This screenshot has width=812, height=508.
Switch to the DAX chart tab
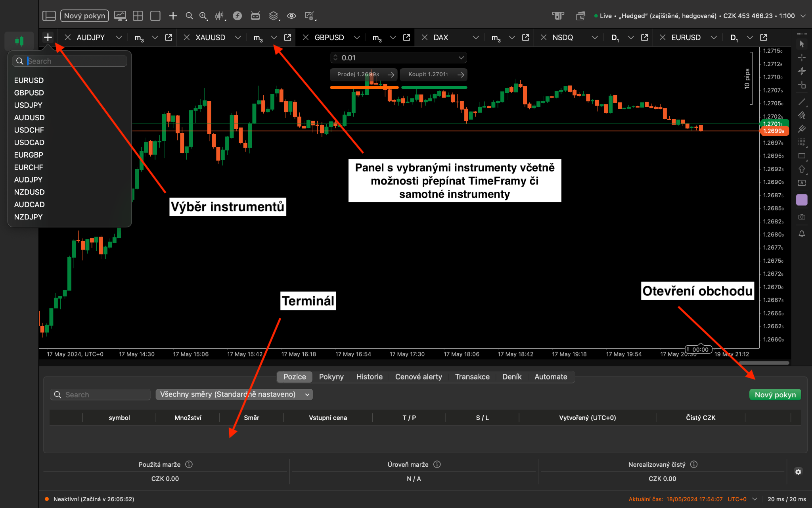coord(440,37)
